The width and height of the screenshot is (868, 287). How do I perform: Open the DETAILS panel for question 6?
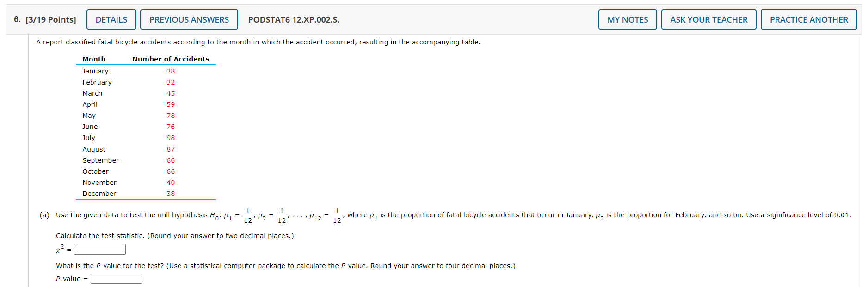(x=111, y=19)
